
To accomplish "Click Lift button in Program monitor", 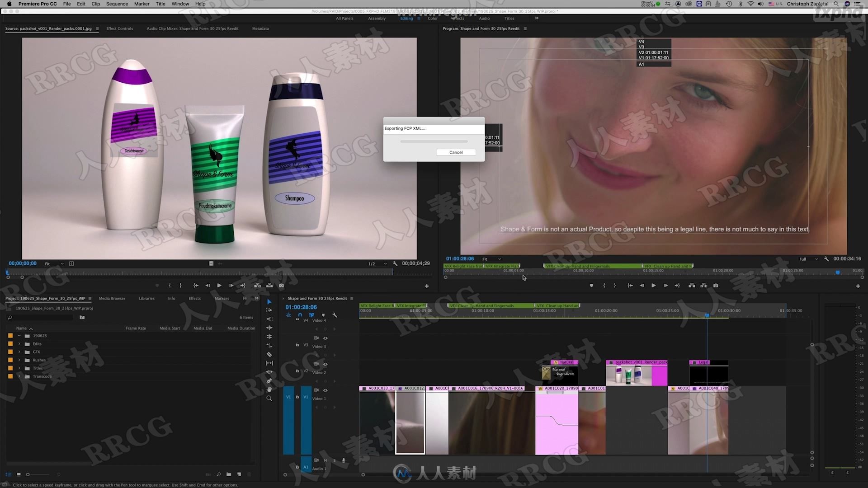I will click(x=692, y=286).
